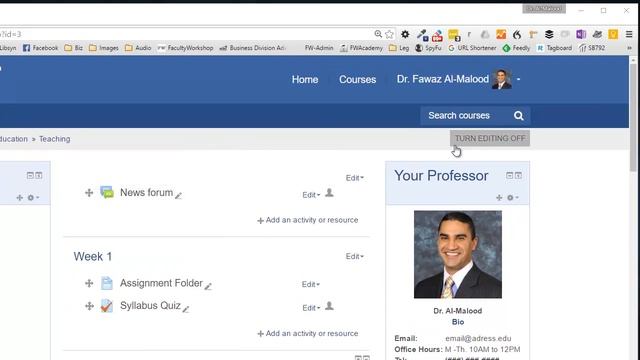Add an activity or resource to top section

point(307,220)
